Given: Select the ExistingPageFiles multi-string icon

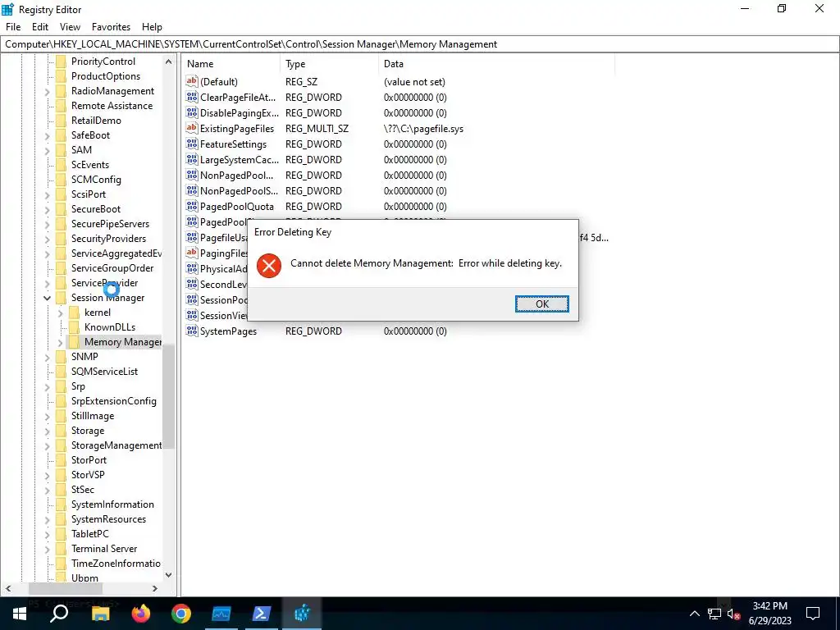Looking at the screenshot, I should (x=192, y=128).
